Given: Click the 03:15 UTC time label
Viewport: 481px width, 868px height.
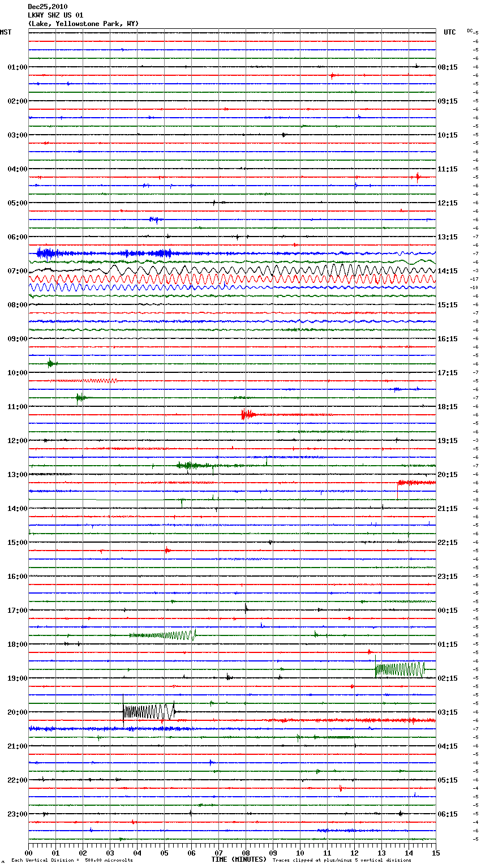Looking at the screenshot, I should (448, 712).
